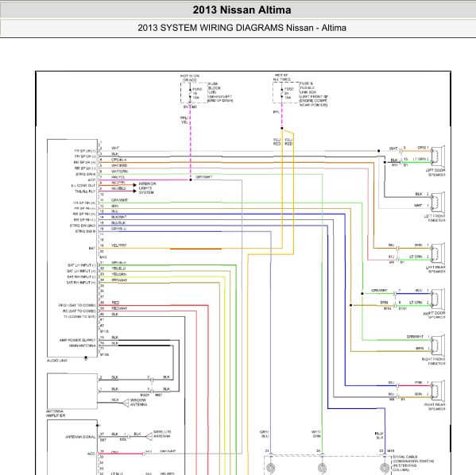Click 'ILL CONT OUT' pin label
The image size is (476, 475).
click(x=83, y=185)
